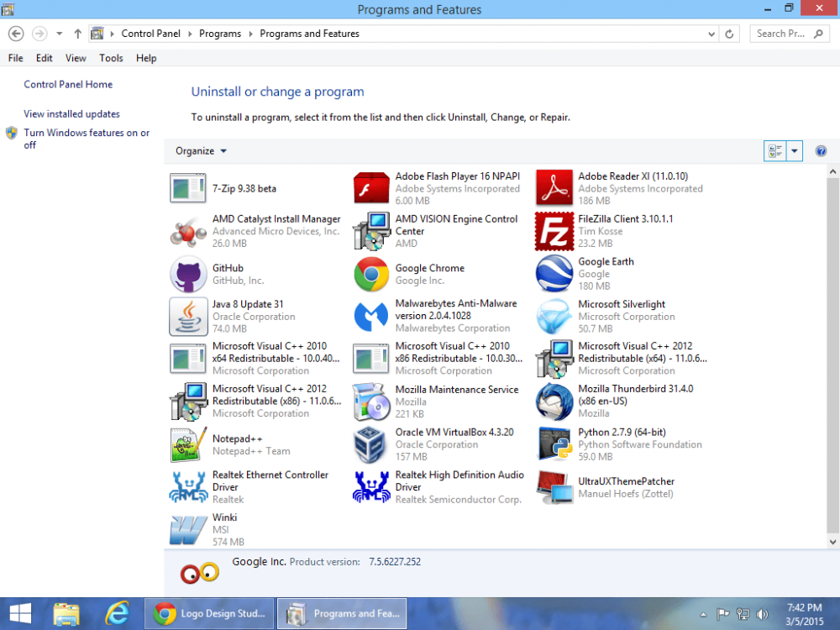
Task: Select the Python 2.7.9 icon
Action: pyautogui.click(x=554, y=444)
